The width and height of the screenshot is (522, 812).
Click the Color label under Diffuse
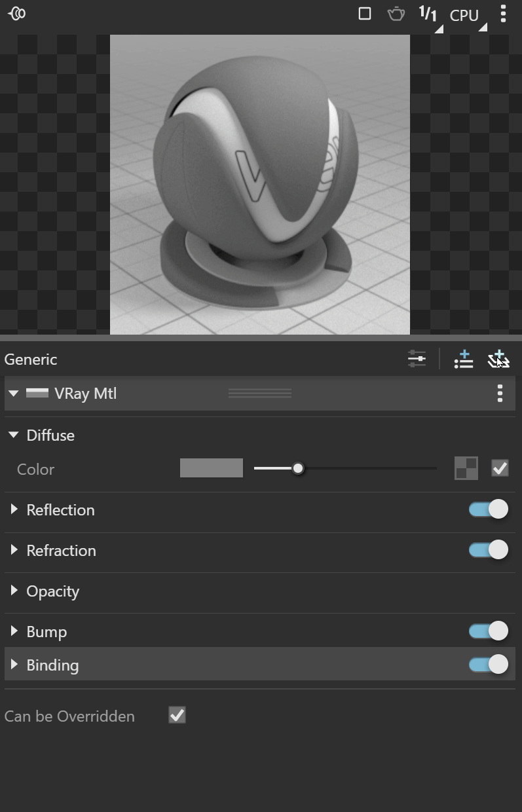click(35, 470)
